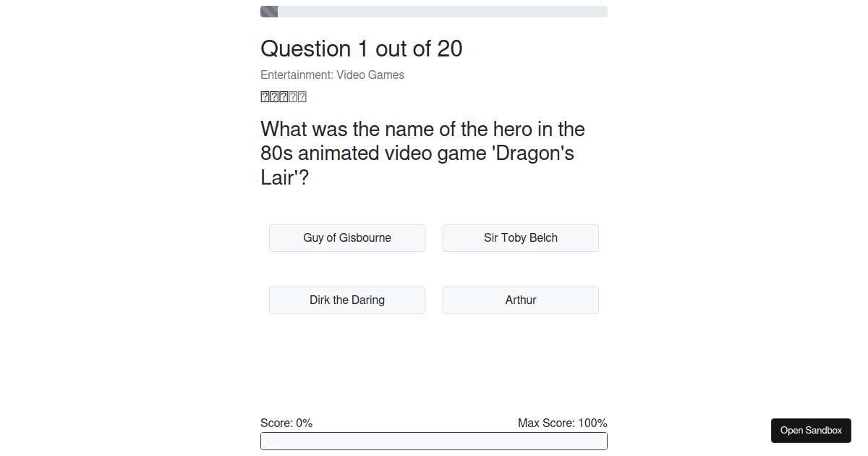868x456 pixels.
Task: Select the third difficulty rating icon
Action: [283, 96]
